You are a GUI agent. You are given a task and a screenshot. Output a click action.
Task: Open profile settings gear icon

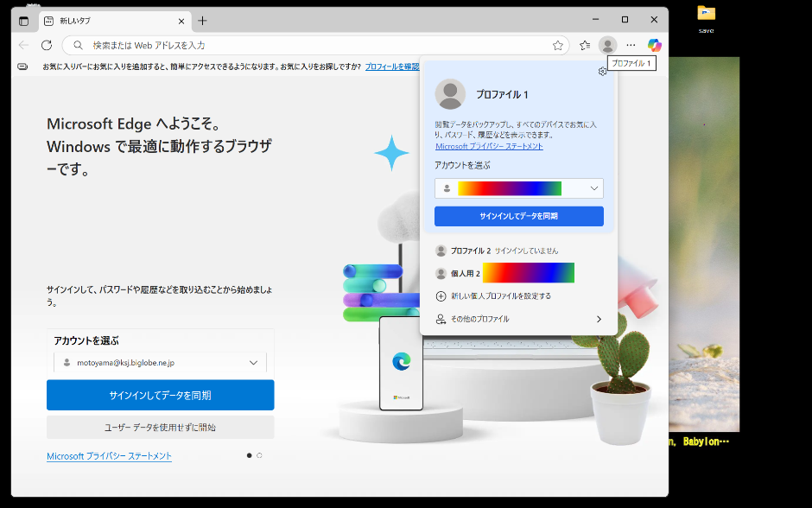[602, 72]
